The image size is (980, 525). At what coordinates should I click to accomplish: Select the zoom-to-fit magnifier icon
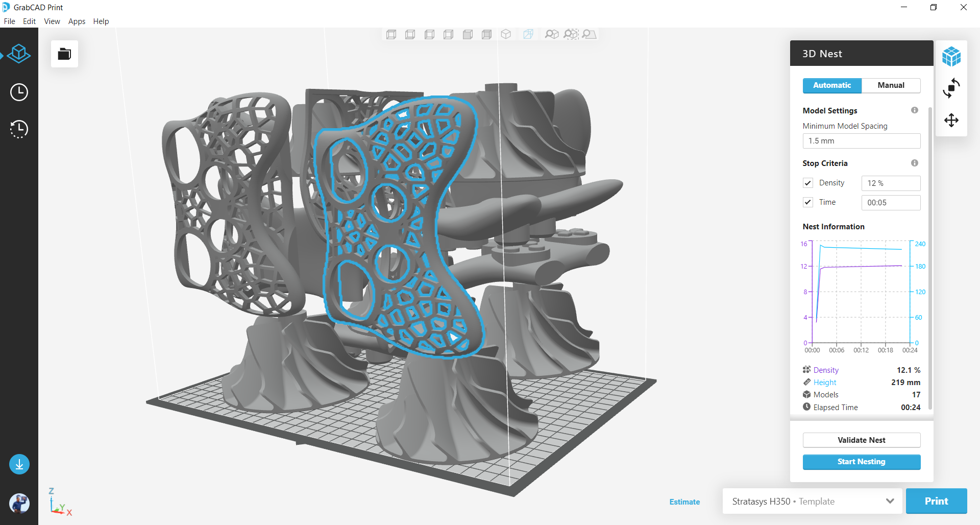click(552, 34)
